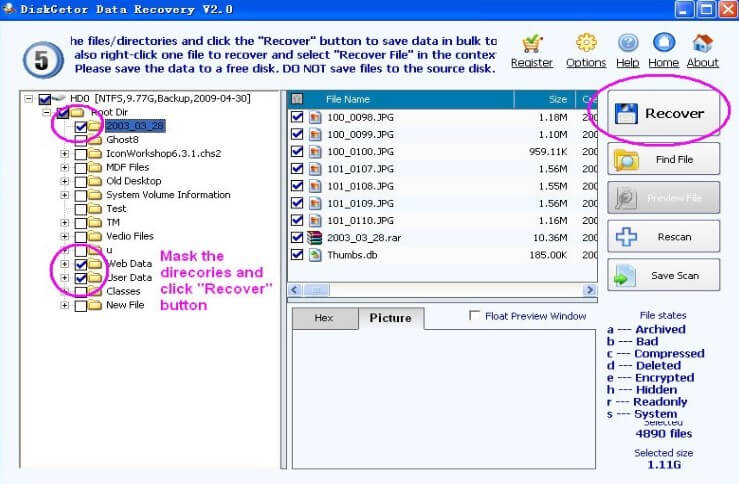
Task: Select the 2003_03_28.rar file name
Action: 364,238
